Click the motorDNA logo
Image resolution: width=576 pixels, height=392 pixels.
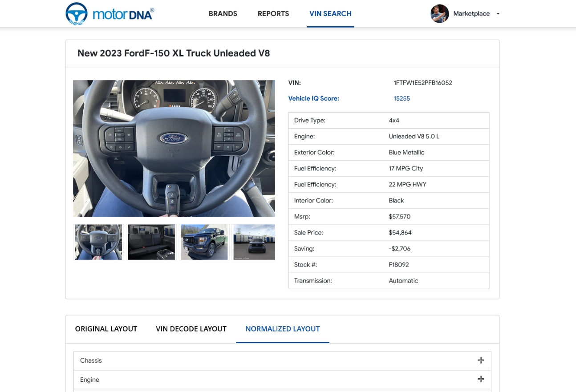click(109, 13)
